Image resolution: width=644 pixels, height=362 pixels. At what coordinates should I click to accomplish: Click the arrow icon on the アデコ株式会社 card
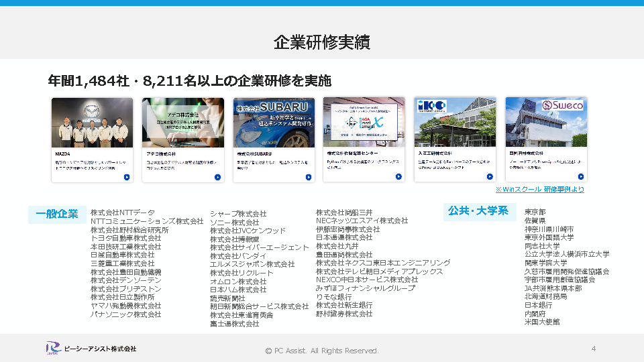coord(217,177)
